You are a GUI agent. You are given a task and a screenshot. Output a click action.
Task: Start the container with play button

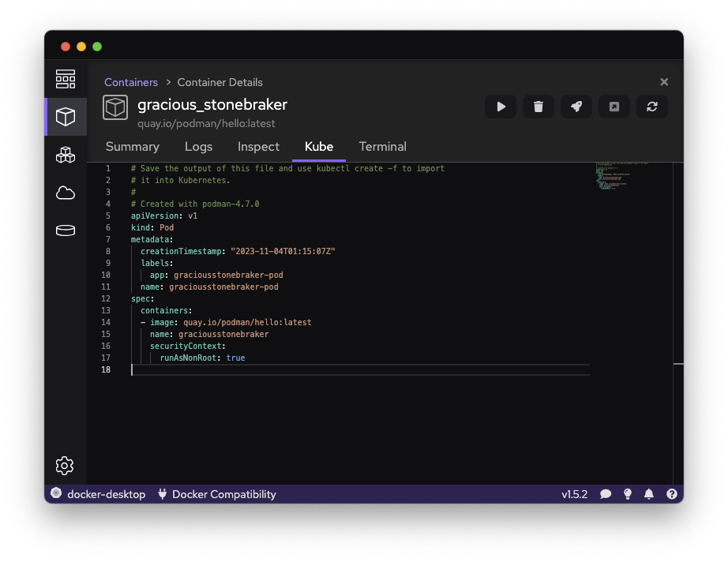tap(501, 107)
